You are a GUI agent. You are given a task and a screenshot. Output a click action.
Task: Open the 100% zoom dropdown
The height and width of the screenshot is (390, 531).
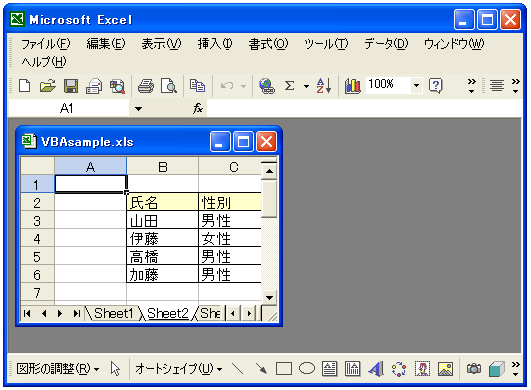tap(416, 86)
